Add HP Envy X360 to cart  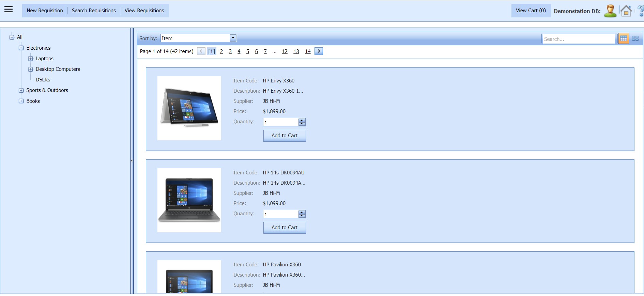pyautogui.click(x=285, y=136)
